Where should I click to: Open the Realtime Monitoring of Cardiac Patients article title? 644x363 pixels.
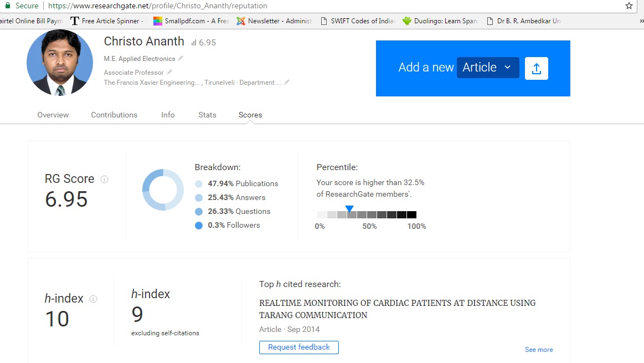click(x=397, y=309)
